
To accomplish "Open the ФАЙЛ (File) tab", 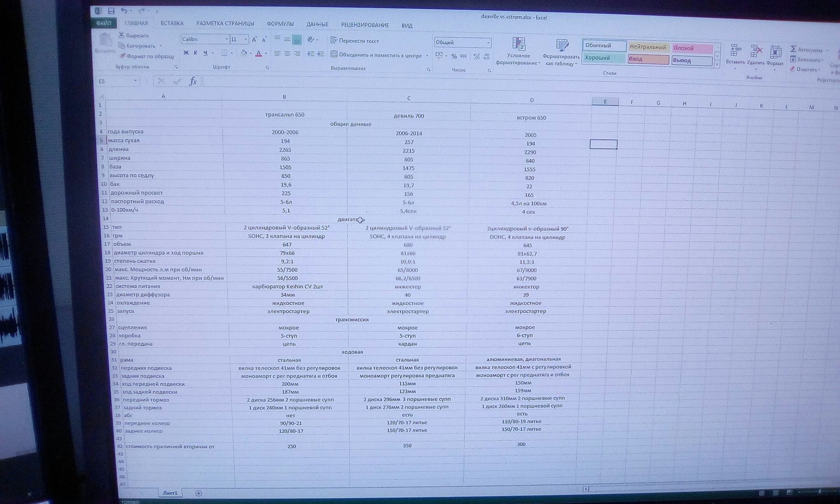I will [103, 23].
